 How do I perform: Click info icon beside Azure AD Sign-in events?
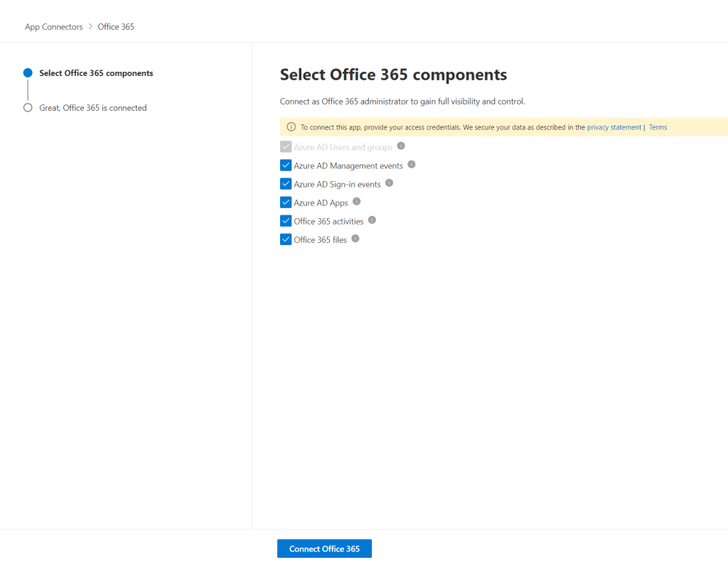(389, 183)
